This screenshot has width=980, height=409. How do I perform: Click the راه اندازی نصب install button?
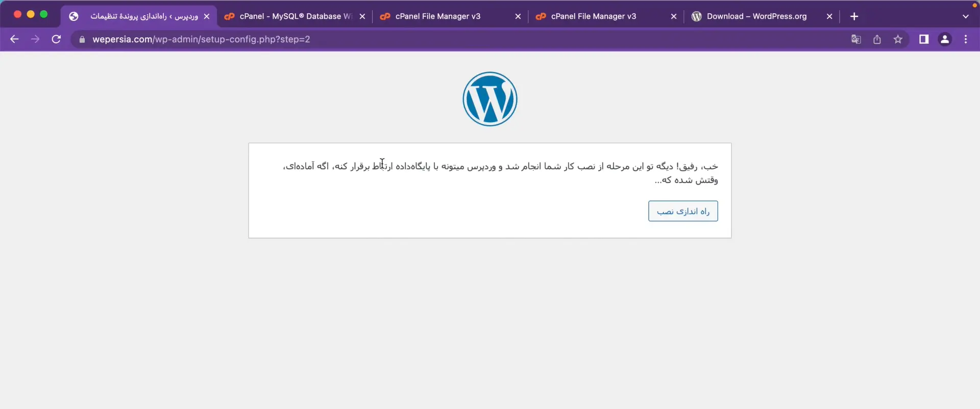[x=683, y=211]
